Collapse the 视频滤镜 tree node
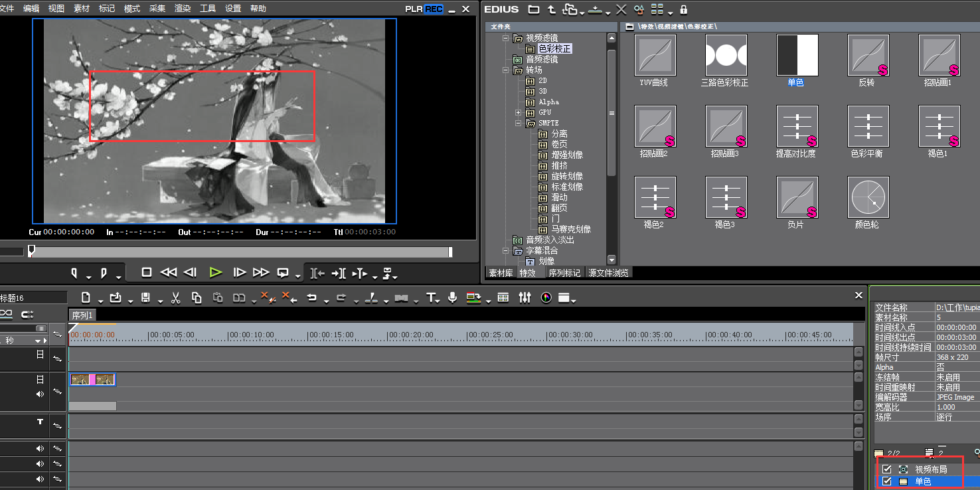This screenshot has width=980, height=490. pos(506,38)
